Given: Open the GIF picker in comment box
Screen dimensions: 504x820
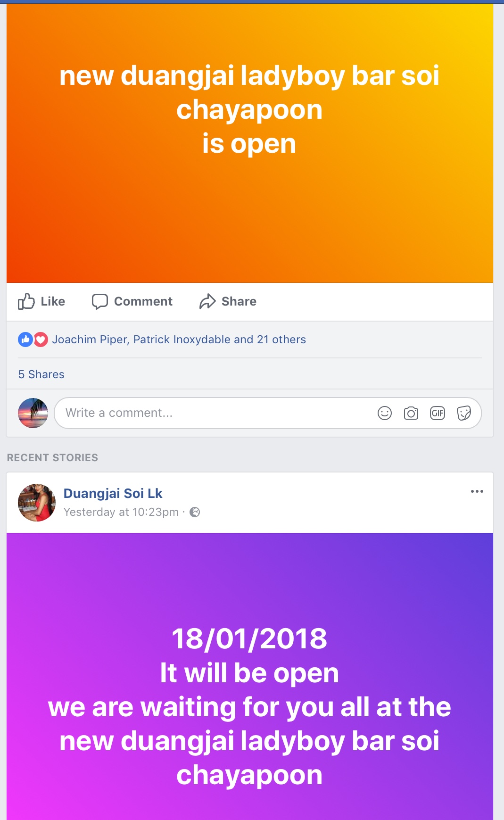Looking at the screenshot, I should click(x=438, y=413).
